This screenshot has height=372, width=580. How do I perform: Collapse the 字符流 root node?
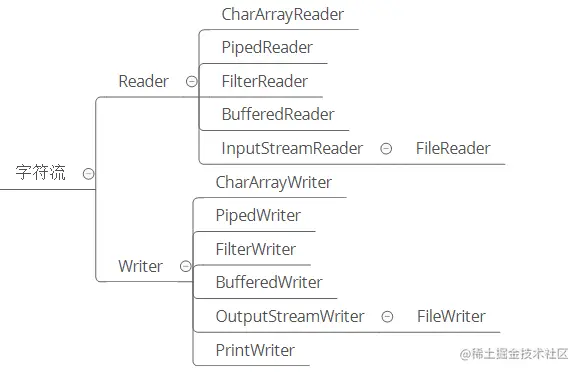pyautogui.click(x=88, y=174)
